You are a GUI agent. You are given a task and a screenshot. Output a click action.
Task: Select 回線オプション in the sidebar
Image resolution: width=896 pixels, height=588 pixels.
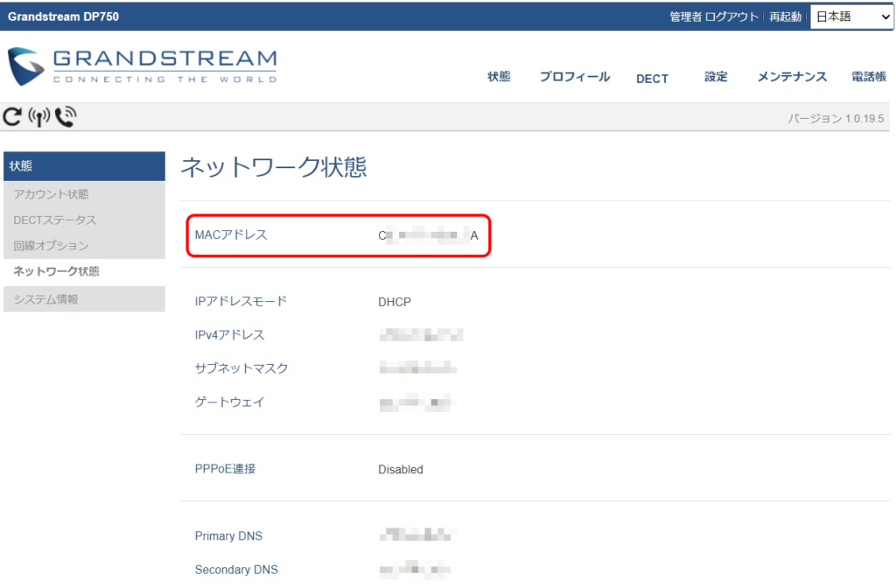tap(51, 246)
